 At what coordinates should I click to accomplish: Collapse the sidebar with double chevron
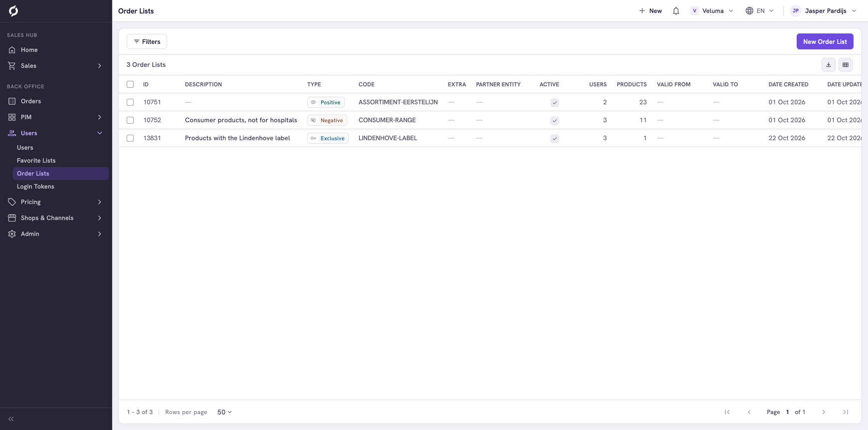(11, 419)
